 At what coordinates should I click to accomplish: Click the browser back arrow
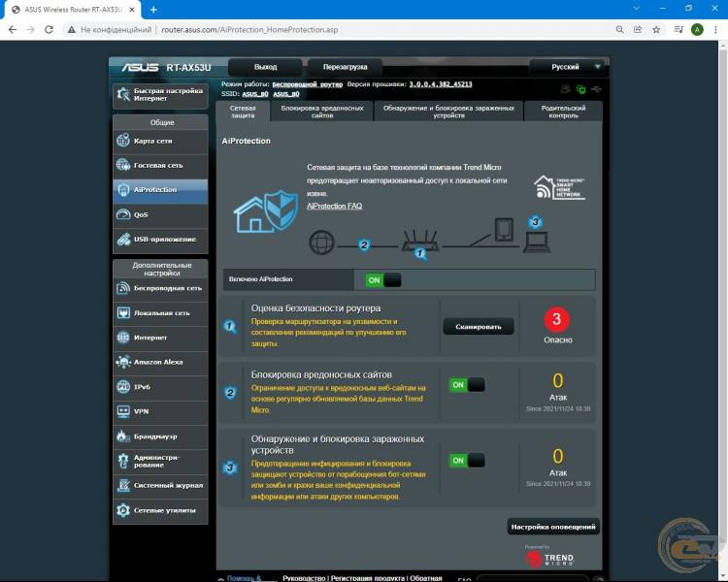coord(13,30)
